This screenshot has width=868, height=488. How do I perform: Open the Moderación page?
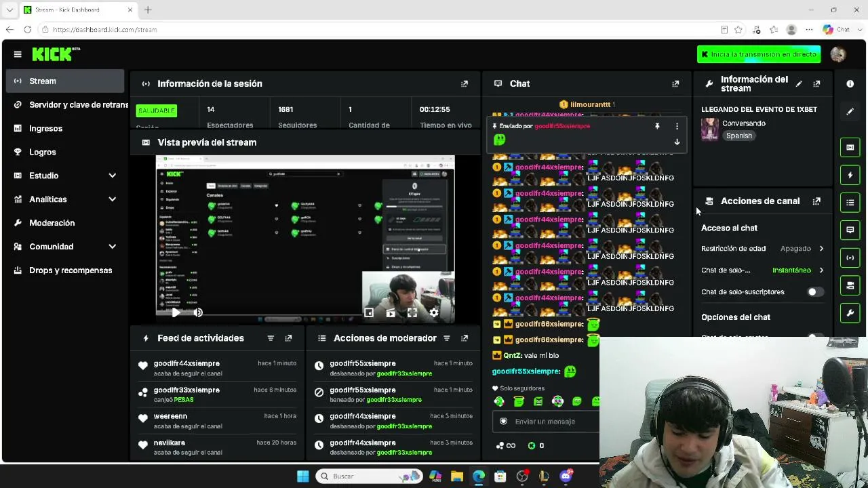tap(65, 223)
